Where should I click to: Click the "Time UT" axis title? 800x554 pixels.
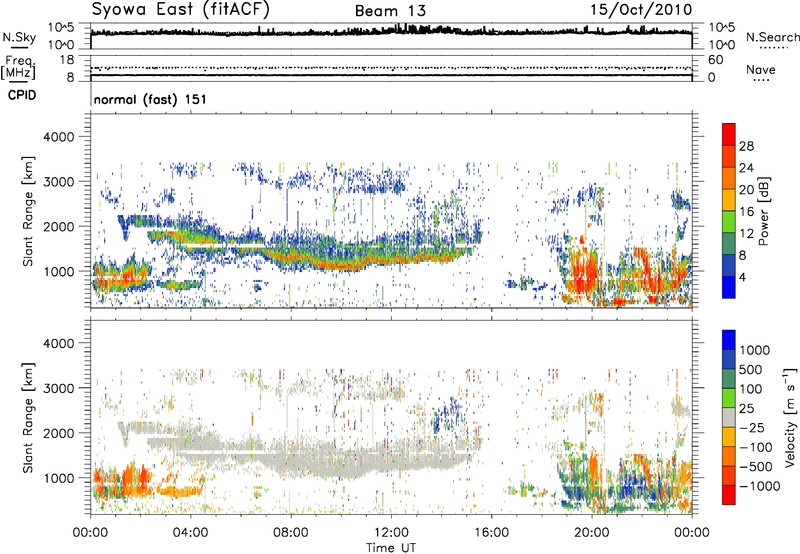(391, 548)
